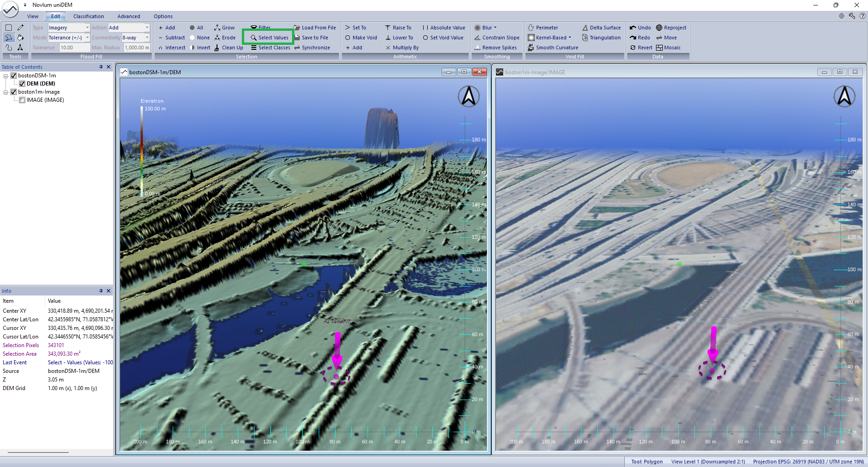Pin the Table of Contents panel

coord(101,67)
